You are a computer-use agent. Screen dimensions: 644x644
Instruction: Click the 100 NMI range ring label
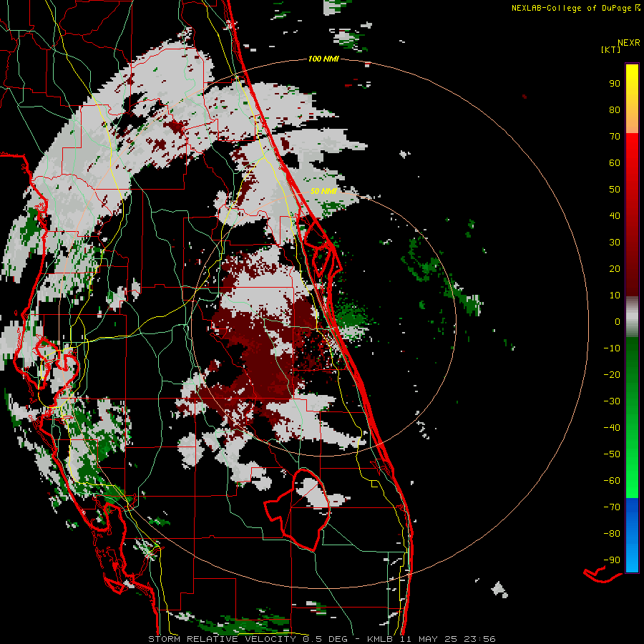click(x=323, y=59)
